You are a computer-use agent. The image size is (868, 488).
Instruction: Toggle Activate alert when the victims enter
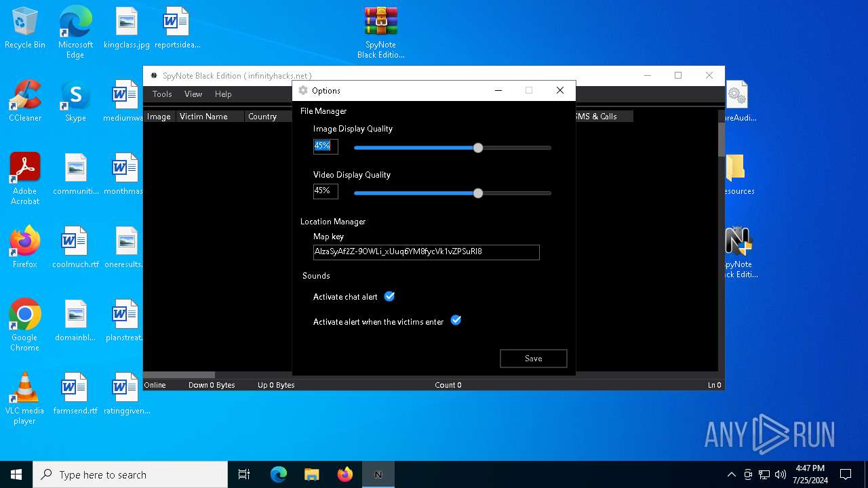(x=456, y=321)
